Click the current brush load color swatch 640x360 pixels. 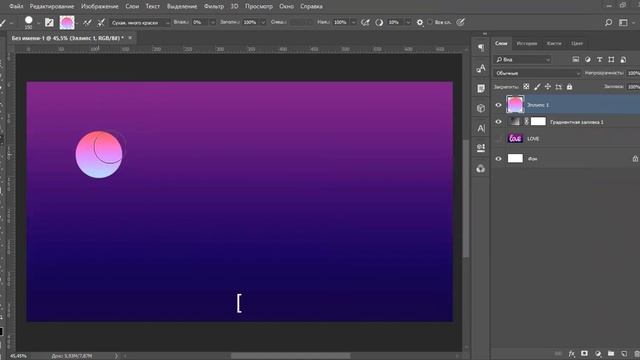tap(67, 22)
